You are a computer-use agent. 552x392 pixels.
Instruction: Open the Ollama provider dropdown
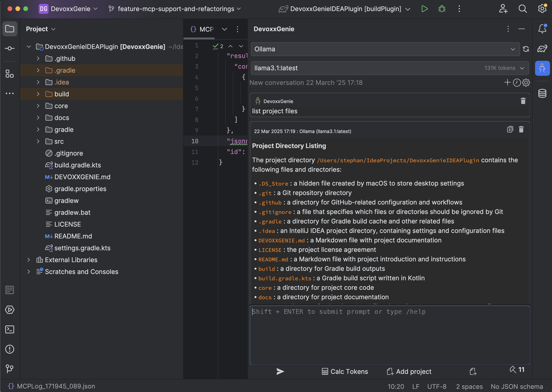(385, 49)
